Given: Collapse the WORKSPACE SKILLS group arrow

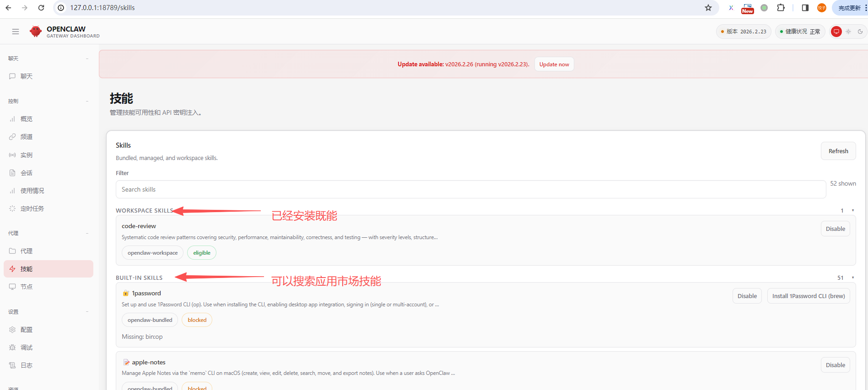Looking at the screenshot, I should (x=853, y=210).
